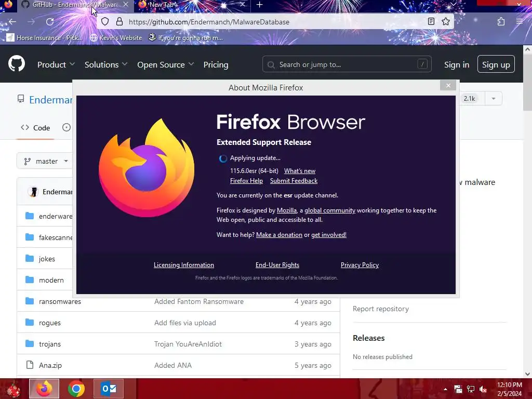532x399 pixels.
Task: Open 'Trojan YouAreAnIdiot' commit message
Action: tap(188, 344)
